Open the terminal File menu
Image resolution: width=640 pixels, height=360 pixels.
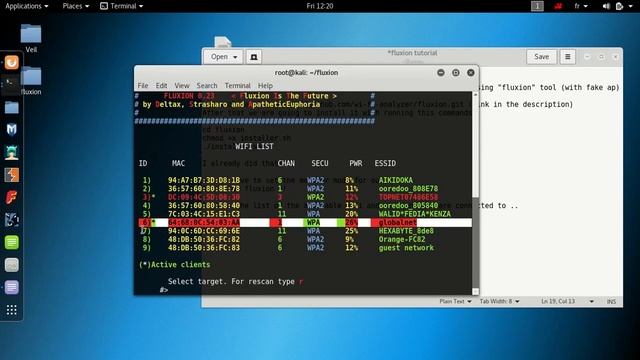click(x=143, y=85)
